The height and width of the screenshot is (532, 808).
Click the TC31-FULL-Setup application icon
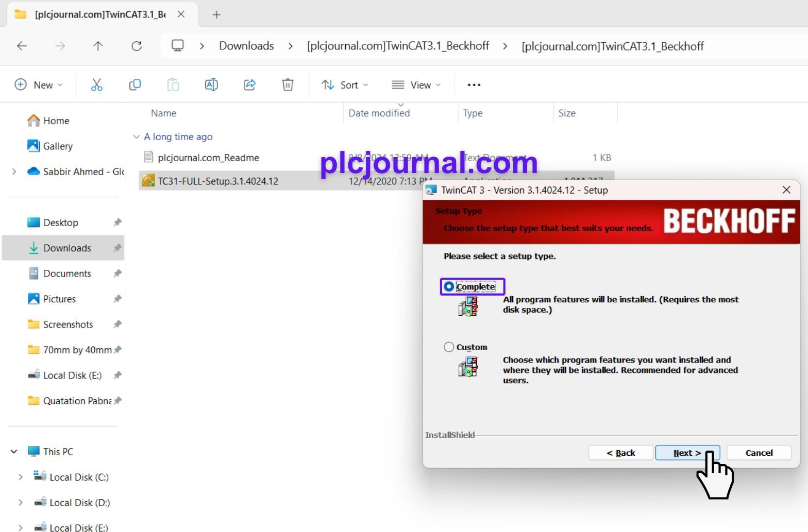click(x=148, y=181)
